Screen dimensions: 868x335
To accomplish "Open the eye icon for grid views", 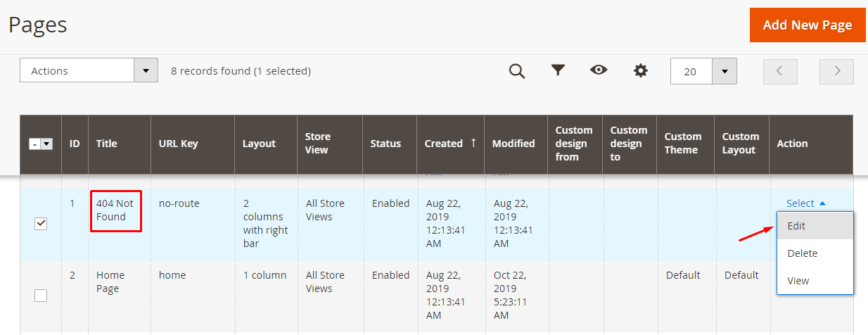I will pos(599,70).
